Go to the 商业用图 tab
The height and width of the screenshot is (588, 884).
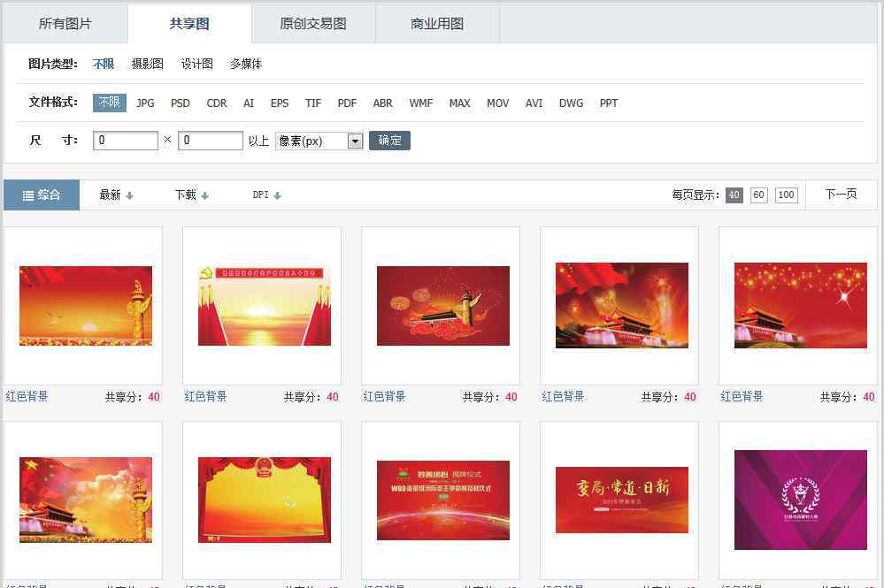click(437, 24)
